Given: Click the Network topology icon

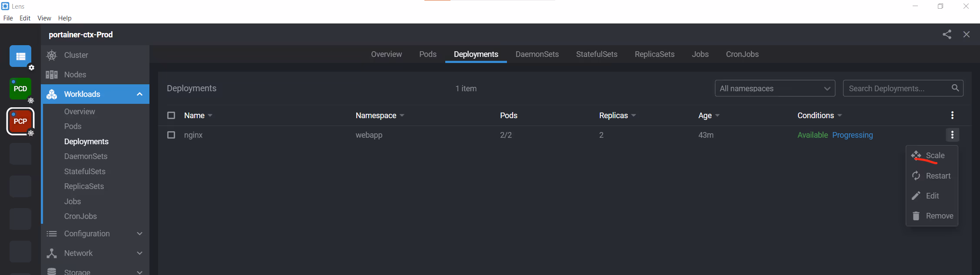Looking at the screenshot, I should coord(52,253).
